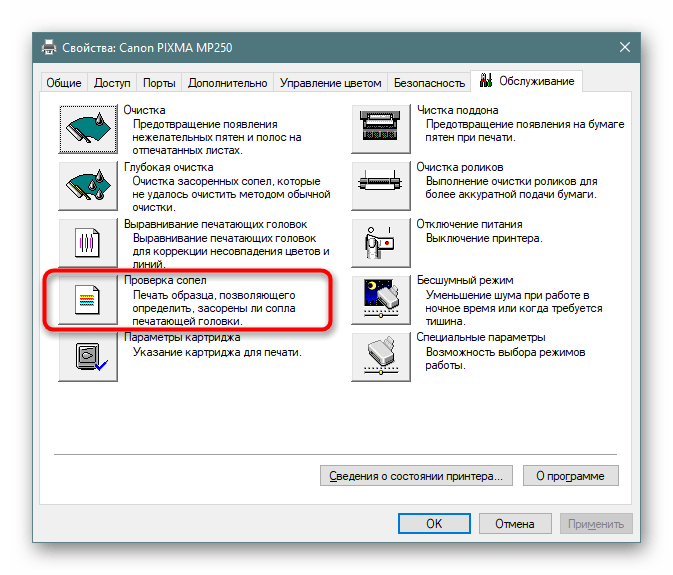Switch to the Общие tab
Screen dimensions: 673x575
click(x=65, y=83)
